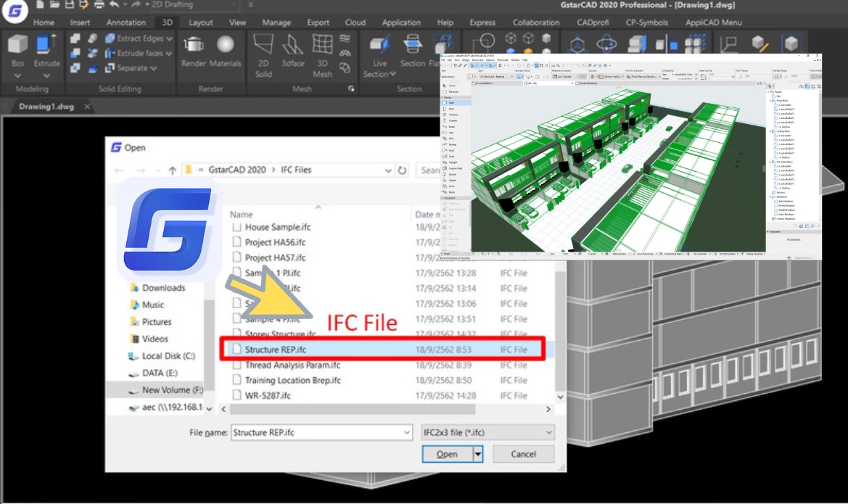Image resolution: width=848 pixels, height=504 pixels.
Task: Select WR-5287.ifc file
Action: pos(268,396)
